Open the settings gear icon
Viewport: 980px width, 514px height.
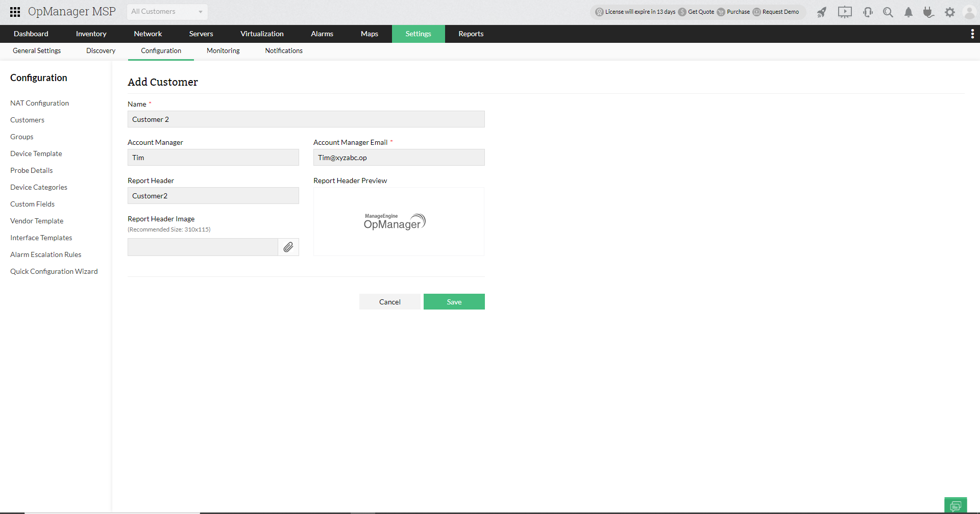point(950,12)
